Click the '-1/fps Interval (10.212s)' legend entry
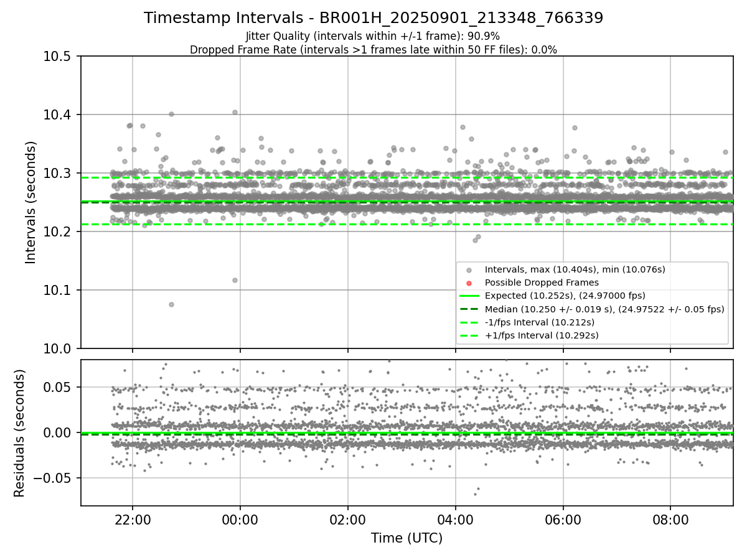The width and height of the screenshot is (747, 560). pos(540,322)
